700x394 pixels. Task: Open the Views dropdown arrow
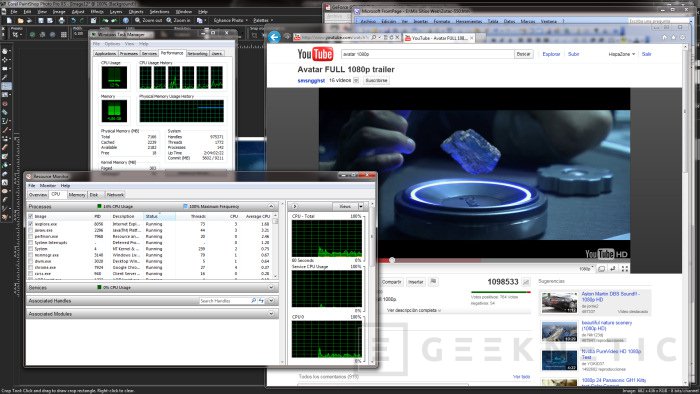click(361, 207)
